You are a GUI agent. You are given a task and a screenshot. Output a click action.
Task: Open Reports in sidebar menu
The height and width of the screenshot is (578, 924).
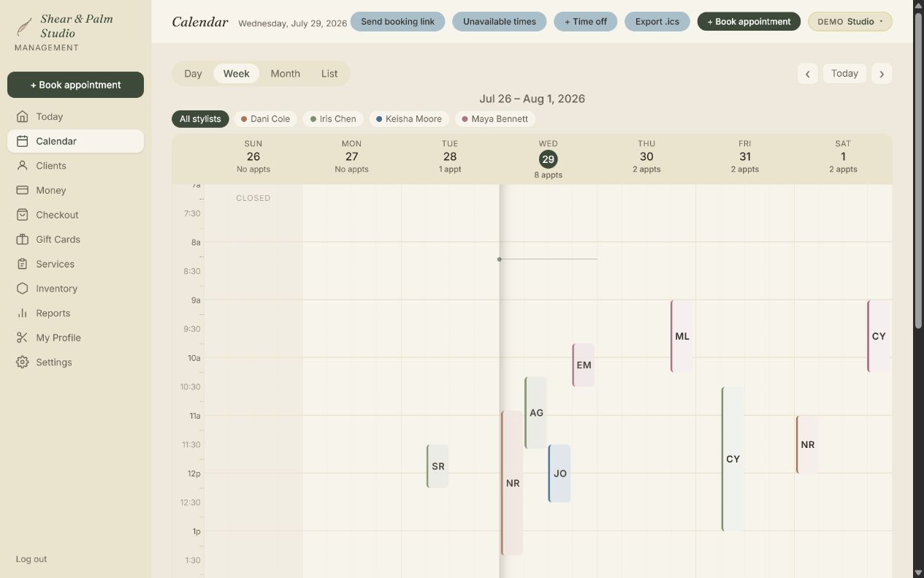tap(75, 313)
